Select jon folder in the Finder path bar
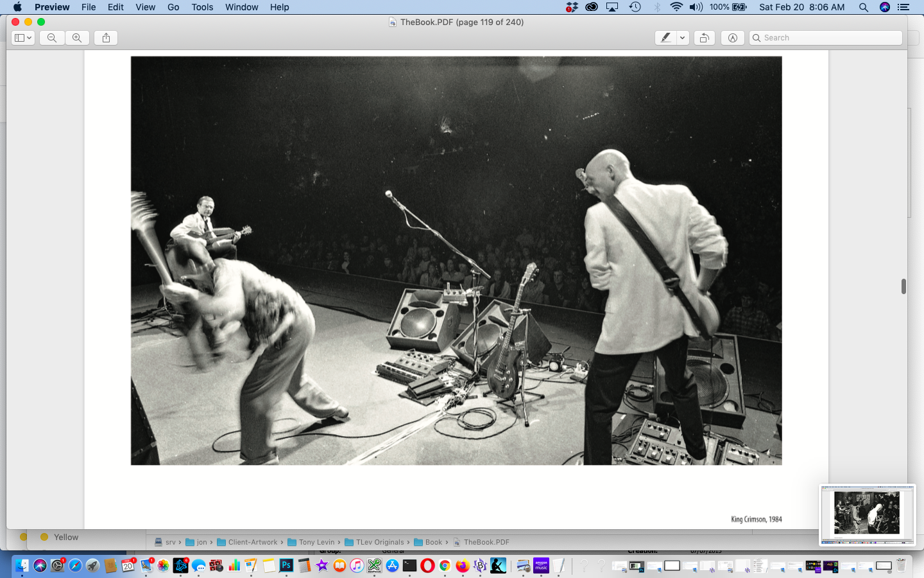The width and height of the screenshot is (924, 578). (x=196, y=542)
